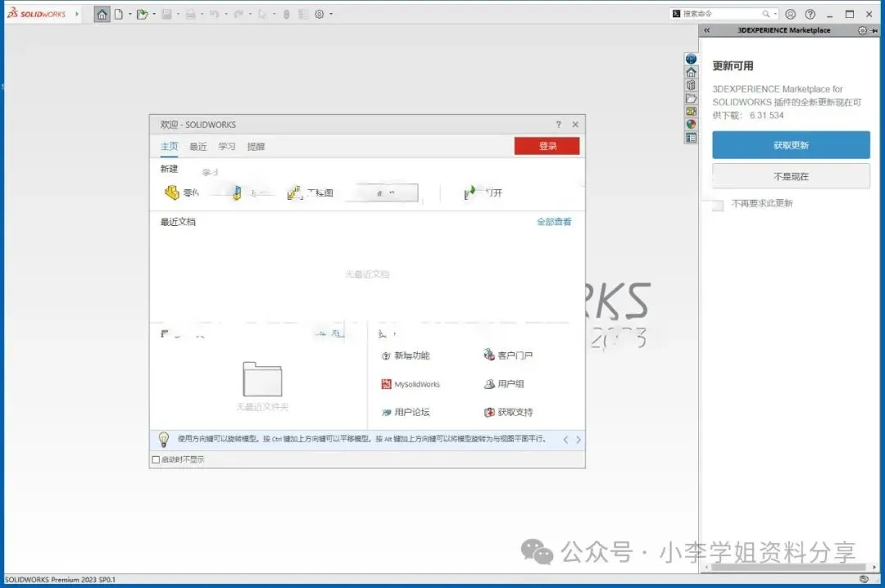
Task: Close the Welcome dialog
Action: (x=575, y=124)
